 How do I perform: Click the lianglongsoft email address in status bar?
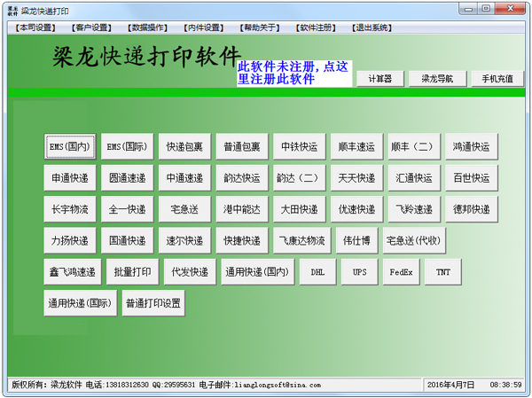pyautogui.click(x=278, y=385)
